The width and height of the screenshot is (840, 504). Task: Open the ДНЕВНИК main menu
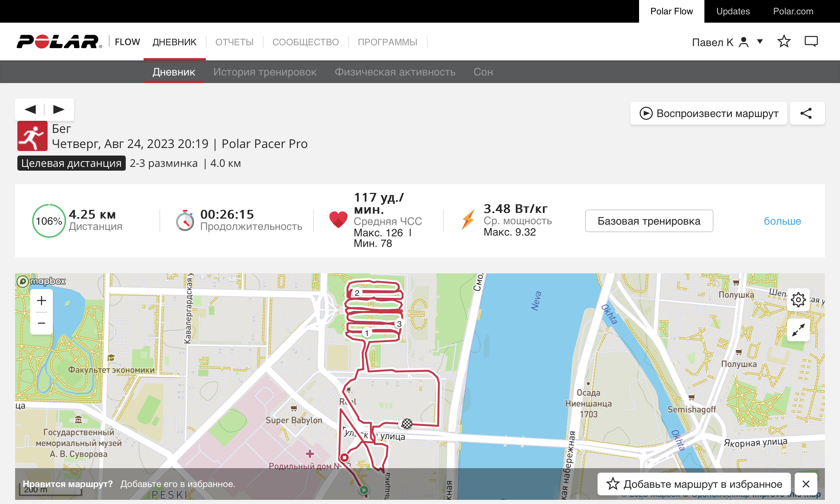pyautogui.click(x=174, y=42)
